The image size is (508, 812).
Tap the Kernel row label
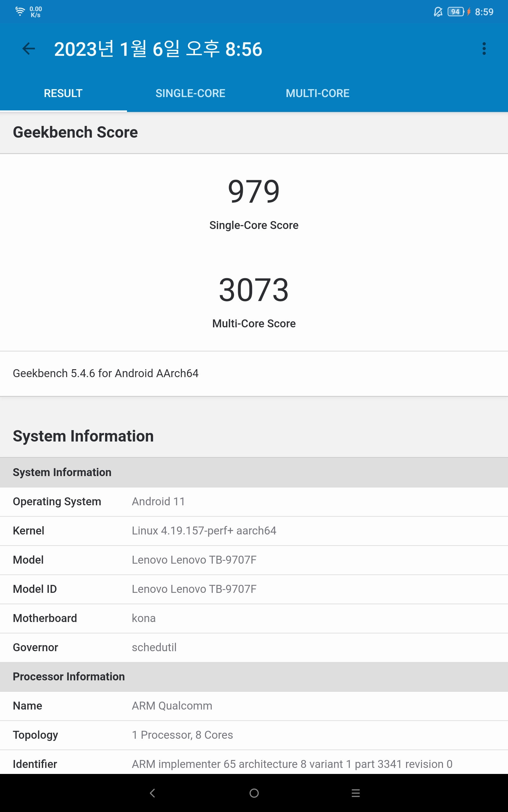(29, 530)
